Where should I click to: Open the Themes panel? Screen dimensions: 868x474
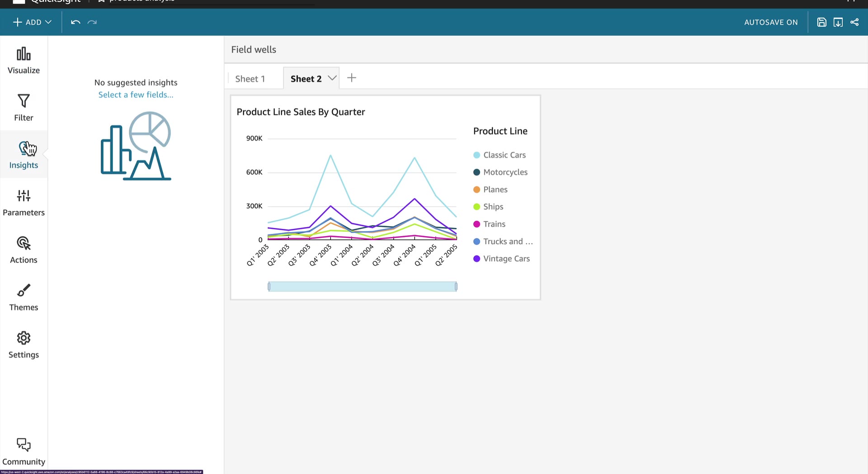point(24,298)
